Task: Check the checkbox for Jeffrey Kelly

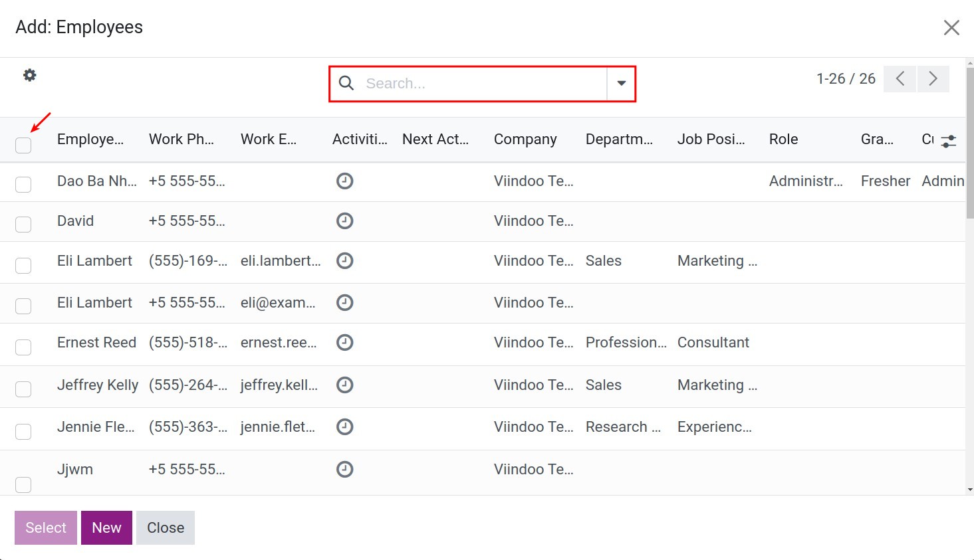Action: [x=23, y=389]
